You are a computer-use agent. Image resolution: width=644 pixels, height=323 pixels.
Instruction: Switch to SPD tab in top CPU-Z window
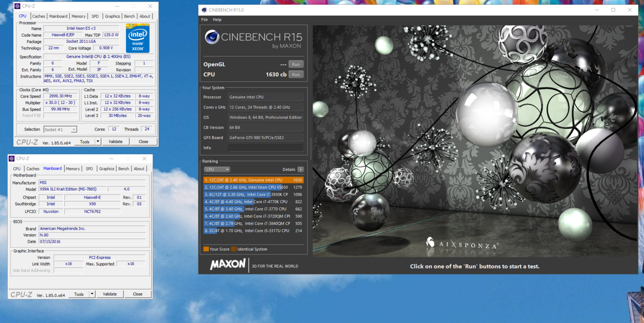click(x=95, y=16)
